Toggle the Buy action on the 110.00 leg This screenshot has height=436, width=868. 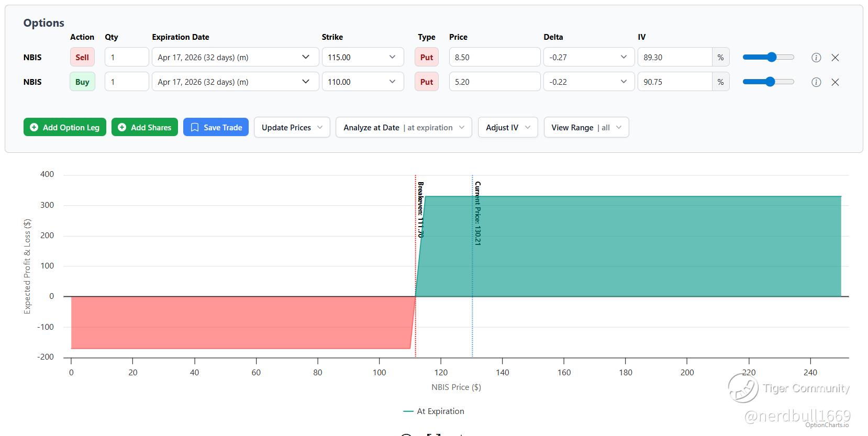click(82, 82)
